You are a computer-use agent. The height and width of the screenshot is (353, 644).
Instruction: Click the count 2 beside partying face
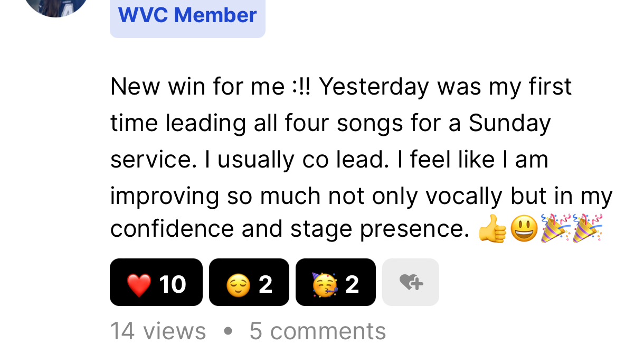352,285
